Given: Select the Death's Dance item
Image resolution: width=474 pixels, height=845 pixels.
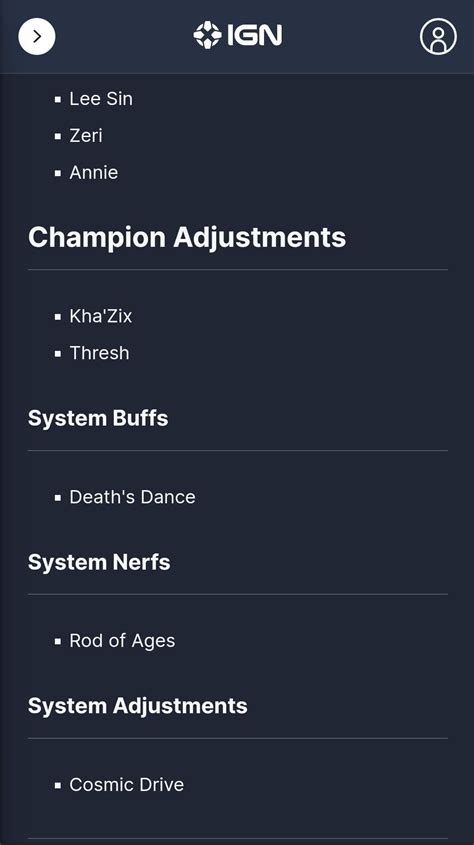Looking at the screenshot, I should (x=133, y=497).
